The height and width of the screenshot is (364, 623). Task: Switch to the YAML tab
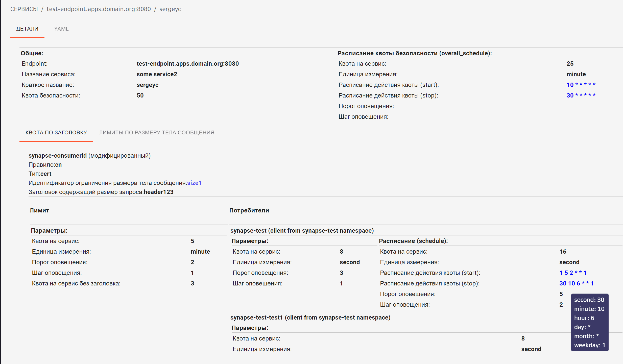[x=61, y=29]
